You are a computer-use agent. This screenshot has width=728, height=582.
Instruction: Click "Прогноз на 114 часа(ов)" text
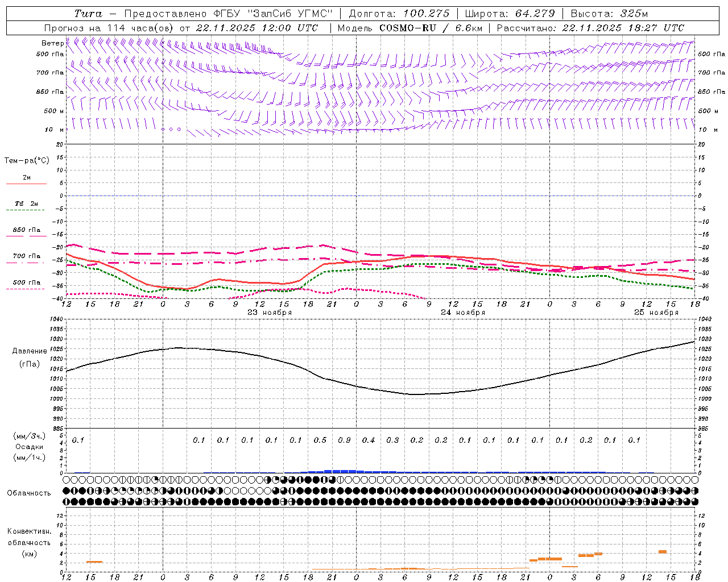109,28
